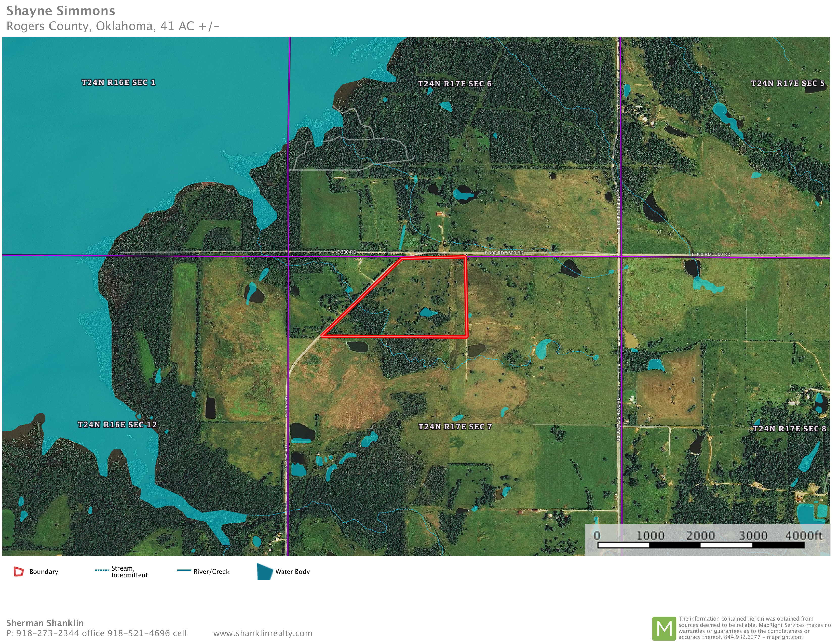The image size is (833, 644).
Task: Click the Shayne Simmons map title
Action: (x=61, y=11)
